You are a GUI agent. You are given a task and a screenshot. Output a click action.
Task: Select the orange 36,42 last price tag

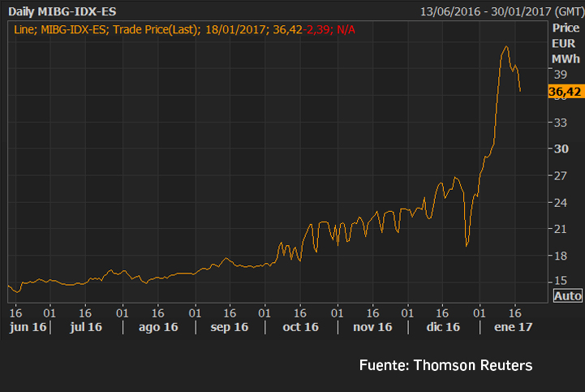pyautogui.click(x=565, y=93)
